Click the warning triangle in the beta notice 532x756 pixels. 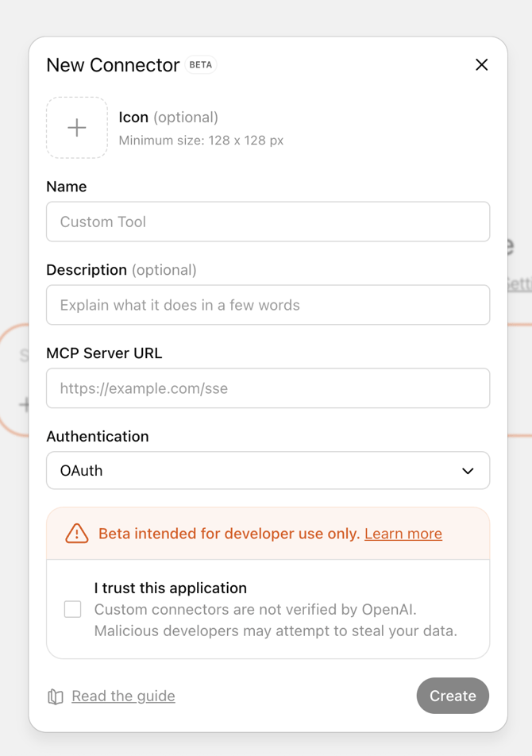point(77,534)
